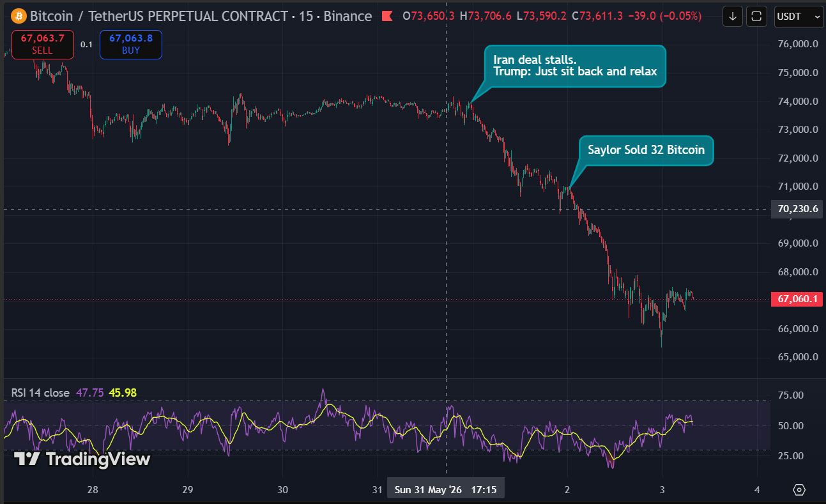Click date label 28 on time axis

click(x=93, y=490)
